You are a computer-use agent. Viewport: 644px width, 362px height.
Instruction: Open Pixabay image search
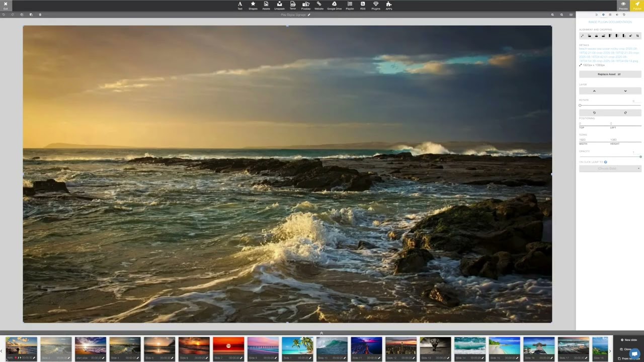tap(306, 6)
